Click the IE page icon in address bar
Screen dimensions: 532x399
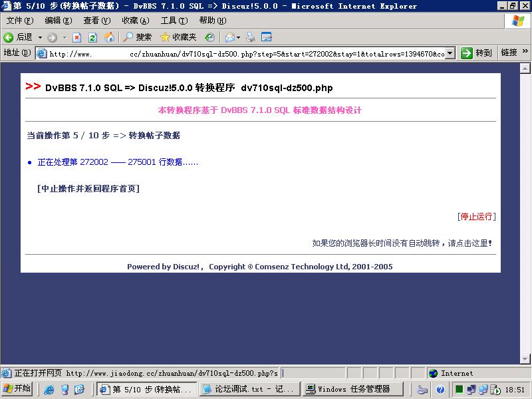(41, 53)
